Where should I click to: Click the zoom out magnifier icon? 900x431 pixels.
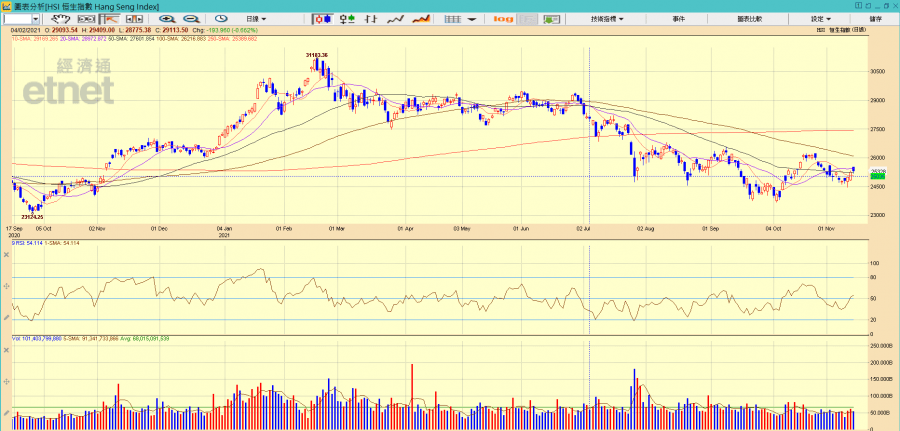point(187,19)
